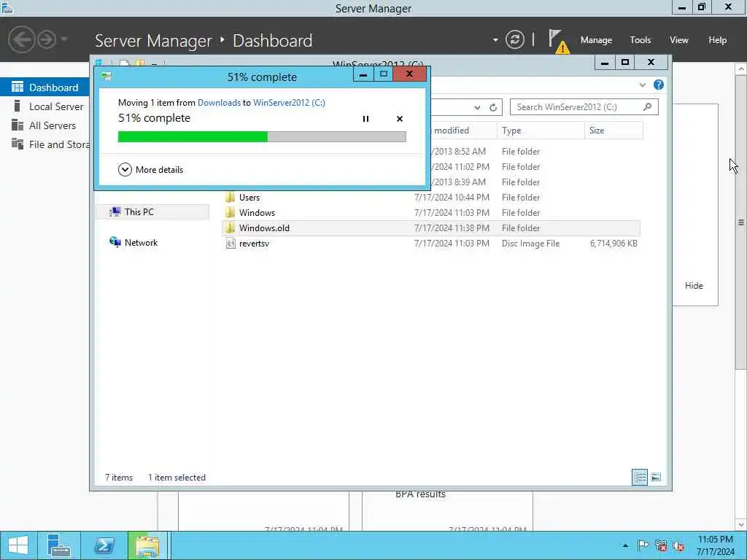The image size is (747, 560).
Task: Select the Windows folder row
Action: tap(430, 212)
